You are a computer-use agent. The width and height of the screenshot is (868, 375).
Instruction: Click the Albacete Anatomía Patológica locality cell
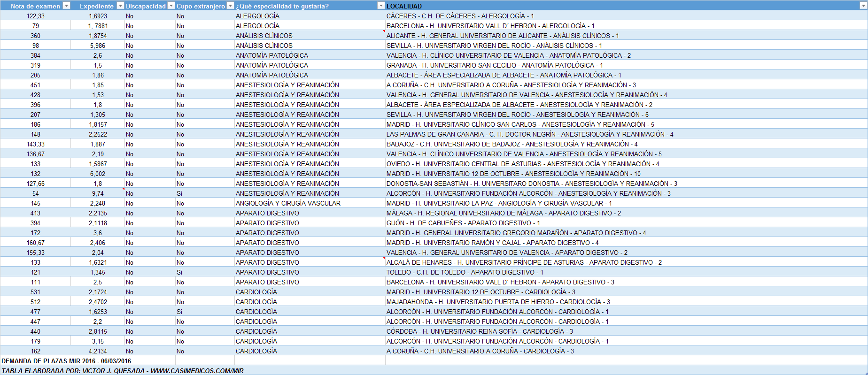(x=626, y=75)
